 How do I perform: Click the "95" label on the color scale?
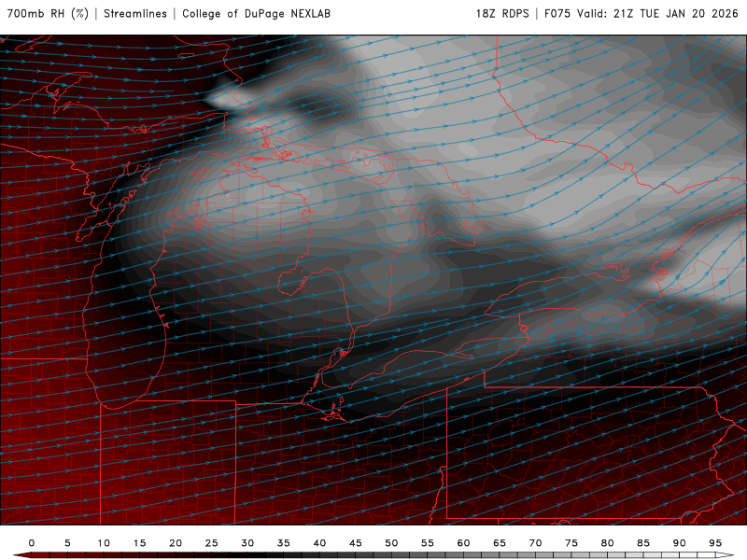click(x=715, y=543)
